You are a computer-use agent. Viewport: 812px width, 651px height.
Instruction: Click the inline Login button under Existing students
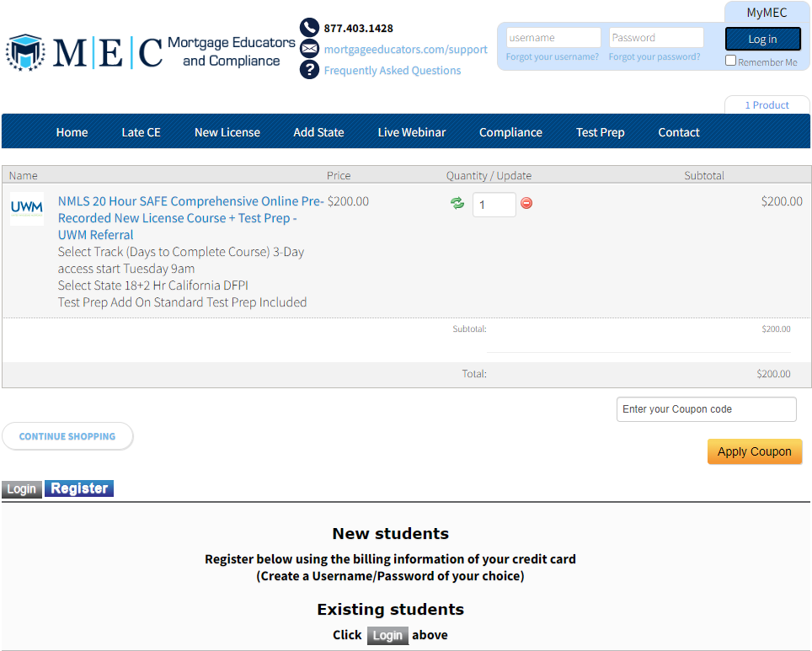pos(387,636)
